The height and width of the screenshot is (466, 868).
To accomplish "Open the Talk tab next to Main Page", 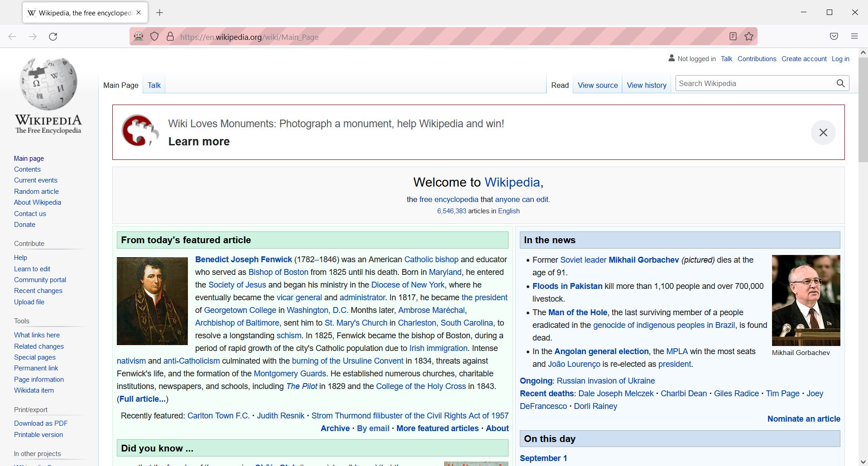I will 154,85.
